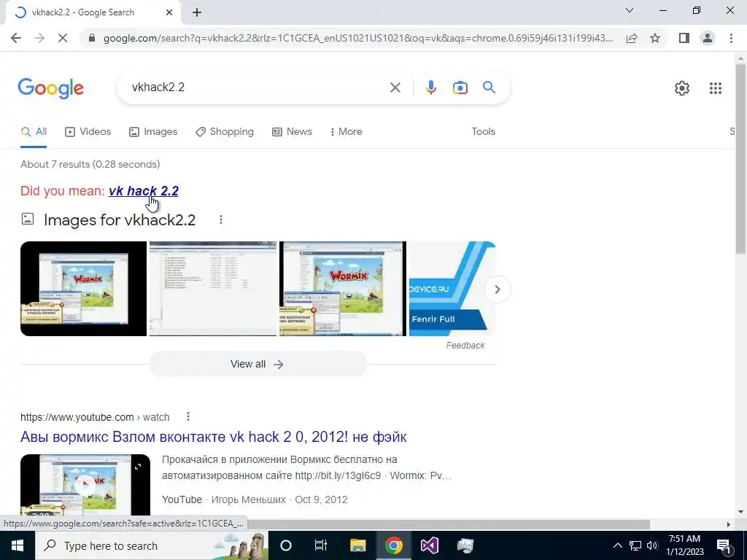Open the file list image thumbnail
This screenshot has height=560, width=747.
point(213,289)
